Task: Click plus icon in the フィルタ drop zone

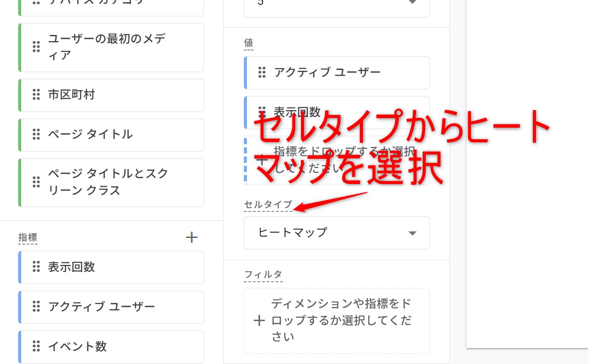Action: tap(259, 321)
